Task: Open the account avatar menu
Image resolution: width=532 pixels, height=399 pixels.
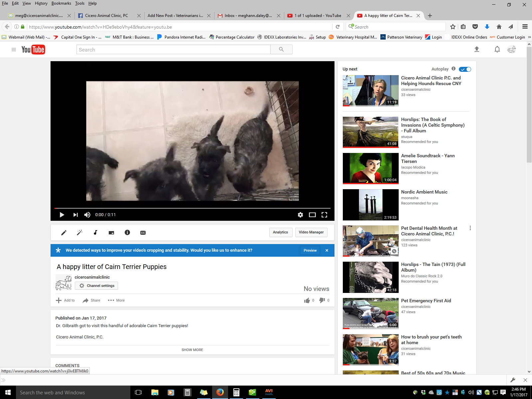Action: [x=512, y=50]
